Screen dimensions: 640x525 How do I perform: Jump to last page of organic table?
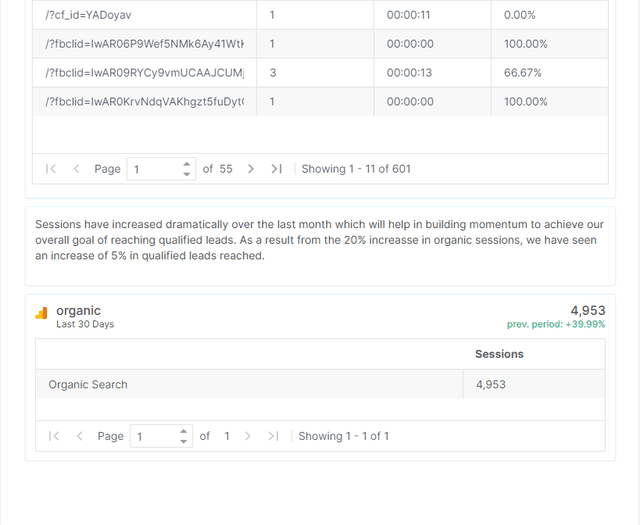click(273, 436)
